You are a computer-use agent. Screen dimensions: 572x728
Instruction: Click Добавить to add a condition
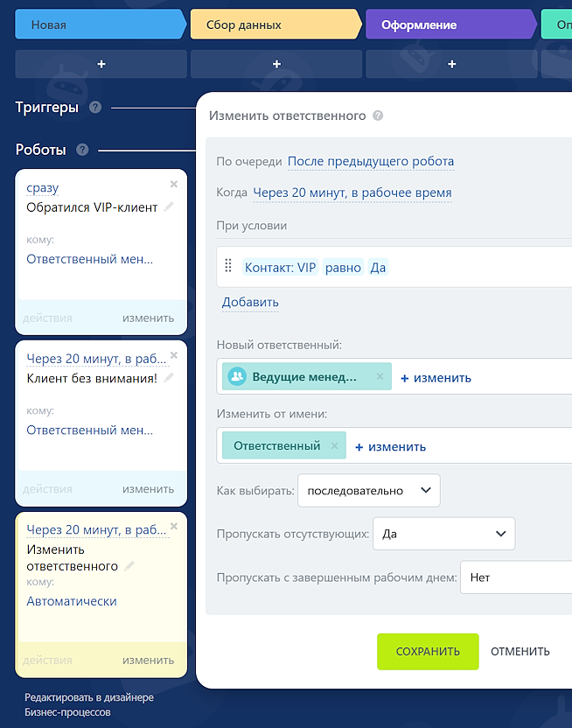[250, 302]
